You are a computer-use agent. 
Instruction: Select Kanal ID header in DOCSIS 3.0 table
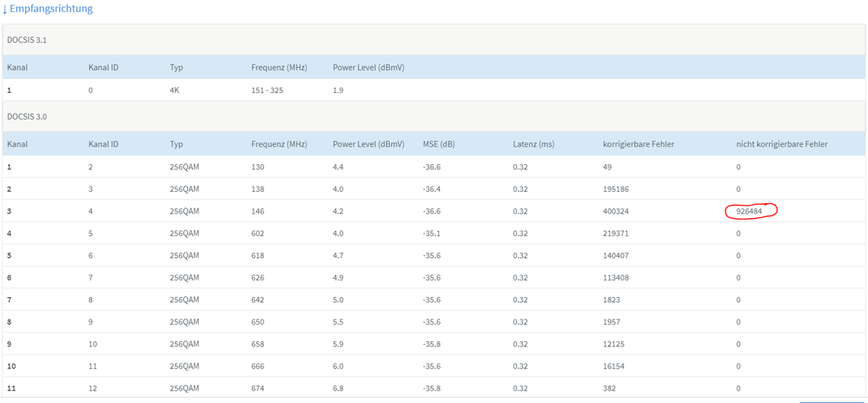[x=103, y=144]
